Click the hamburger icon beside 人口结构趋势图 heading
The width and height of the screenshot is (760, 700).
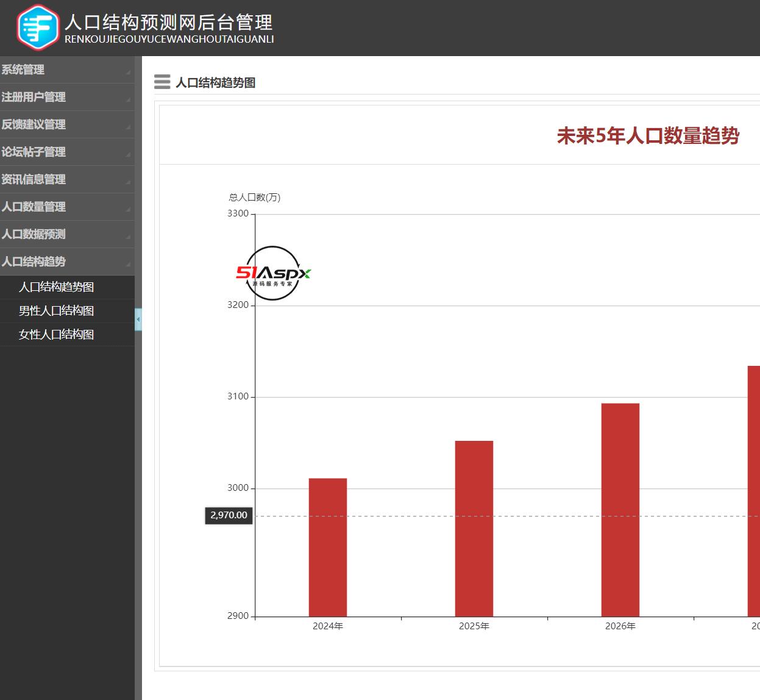coord(162,82)
